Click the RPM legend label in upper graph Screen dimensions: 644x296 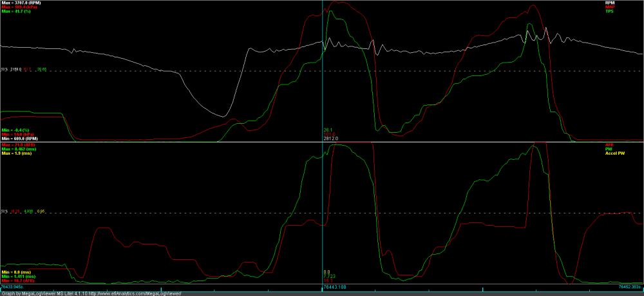(x=610, y=3)
